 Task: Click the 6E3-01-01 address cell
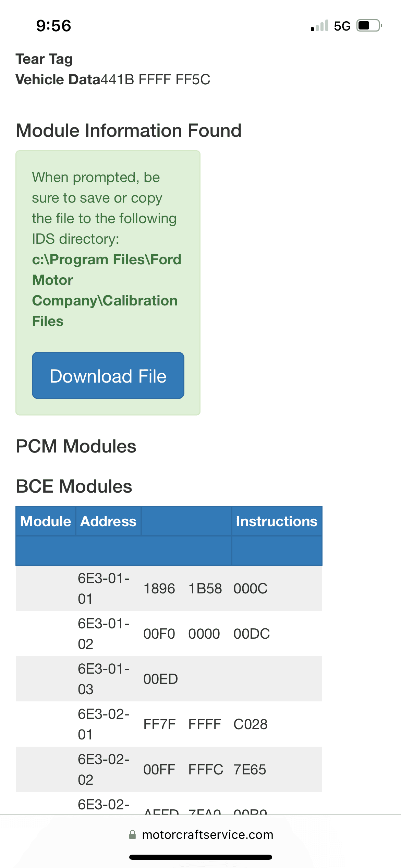(x=104, y=588)
